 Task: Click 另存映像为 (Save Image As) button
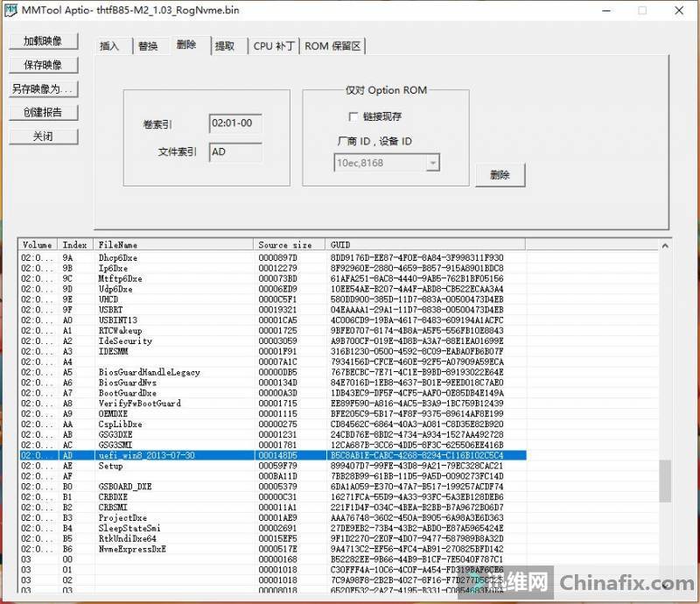[43, 89]
